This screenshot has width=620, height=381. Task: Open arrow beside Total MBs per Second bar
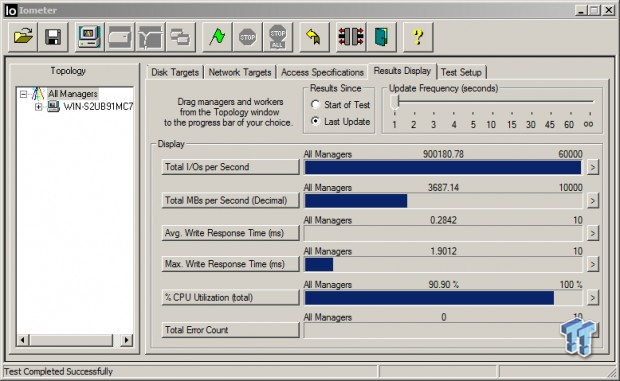point(592,201)
